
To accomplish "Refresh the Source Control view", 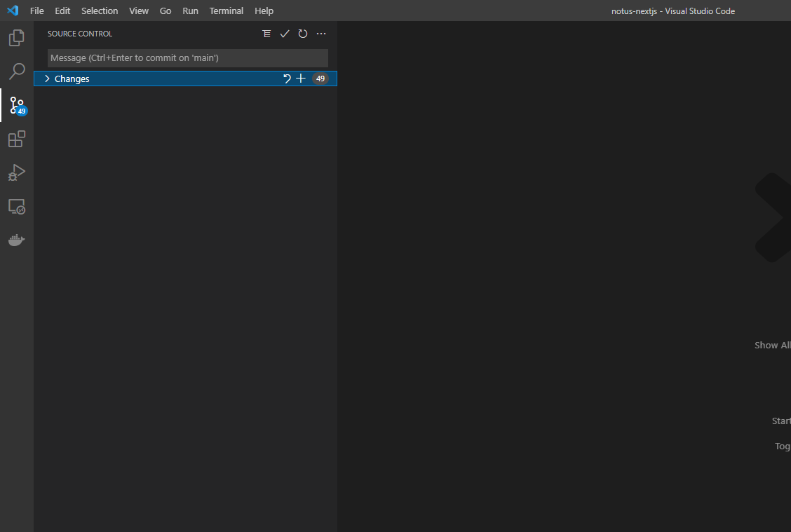I will 303,34.
